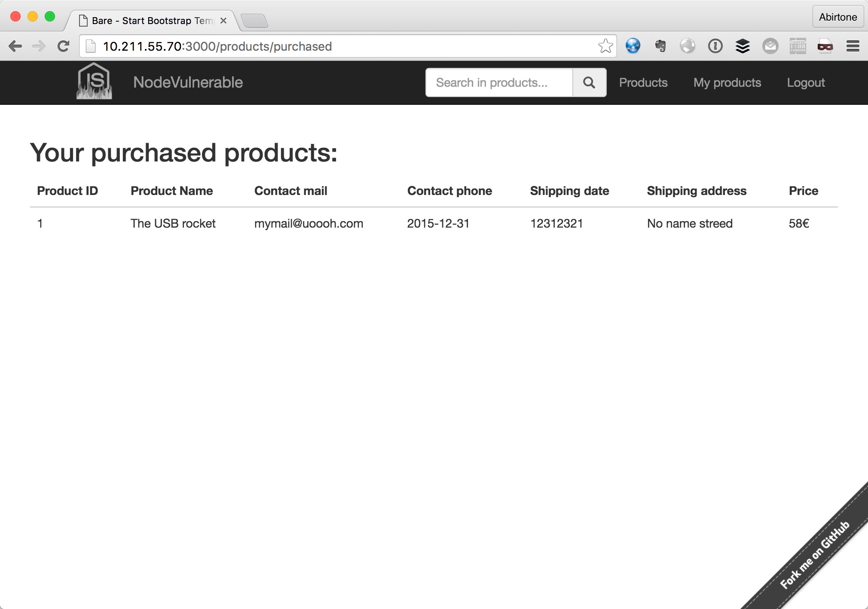Click the blue globe extension icon

[x=633, y=46]
